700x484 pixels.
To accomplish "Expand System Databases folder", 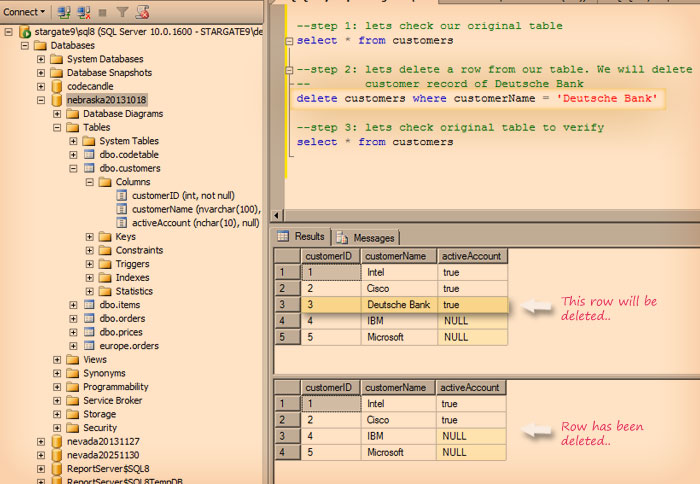I will click(x=41, y=59).
